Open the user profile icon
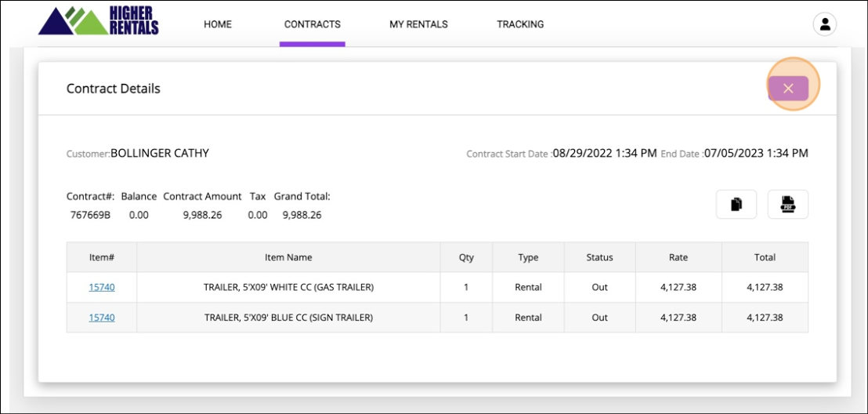Image resolution: width=868 pixels, height=414 pixels. pos(824,24)
